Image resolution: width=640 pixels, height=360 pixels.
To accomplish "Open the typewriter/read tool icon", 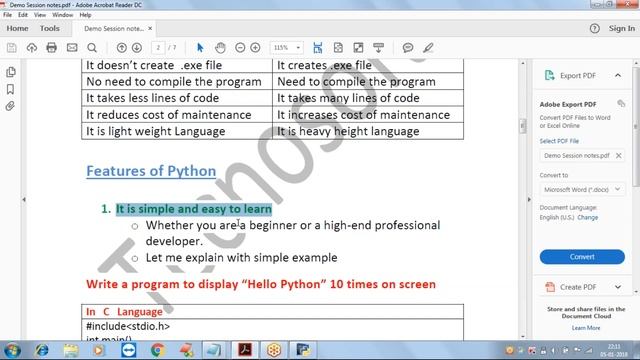I will coord(378,48).
